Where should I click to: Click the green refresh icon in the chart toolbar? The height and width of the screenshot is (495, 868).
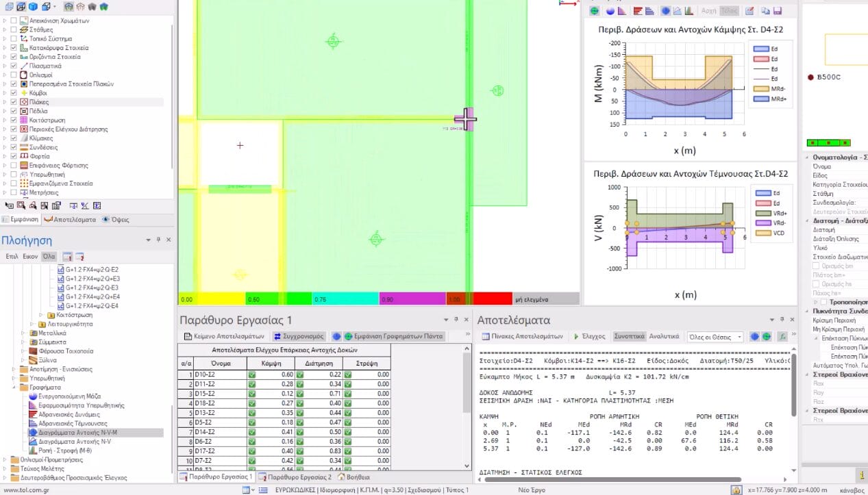tap(594, 11)
